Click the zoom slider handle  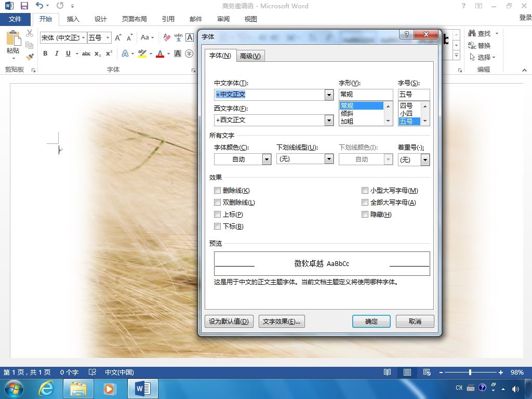click(x=470, y=372)
